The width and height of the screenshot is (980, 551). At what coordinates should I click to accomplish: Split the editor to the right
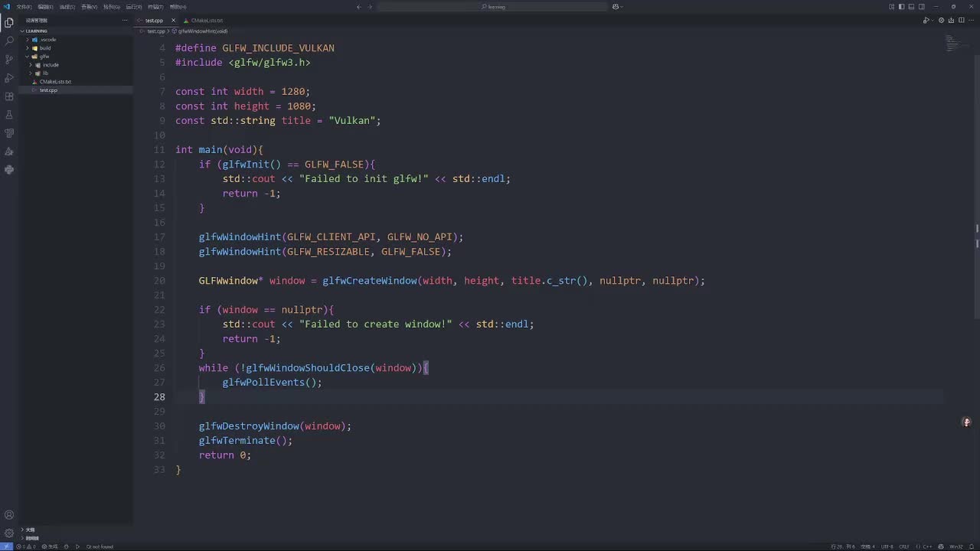(x=961, y=21)
